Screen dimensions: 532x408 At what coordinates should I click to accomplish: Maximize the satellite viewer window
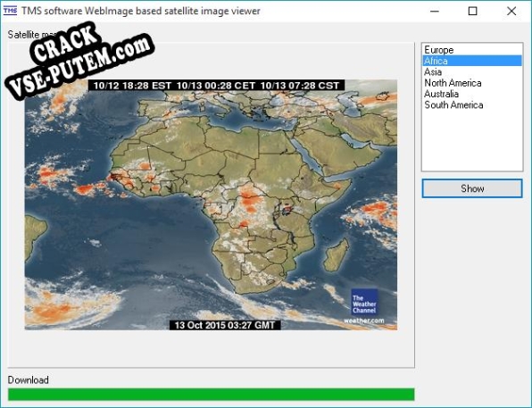[472, 12]
